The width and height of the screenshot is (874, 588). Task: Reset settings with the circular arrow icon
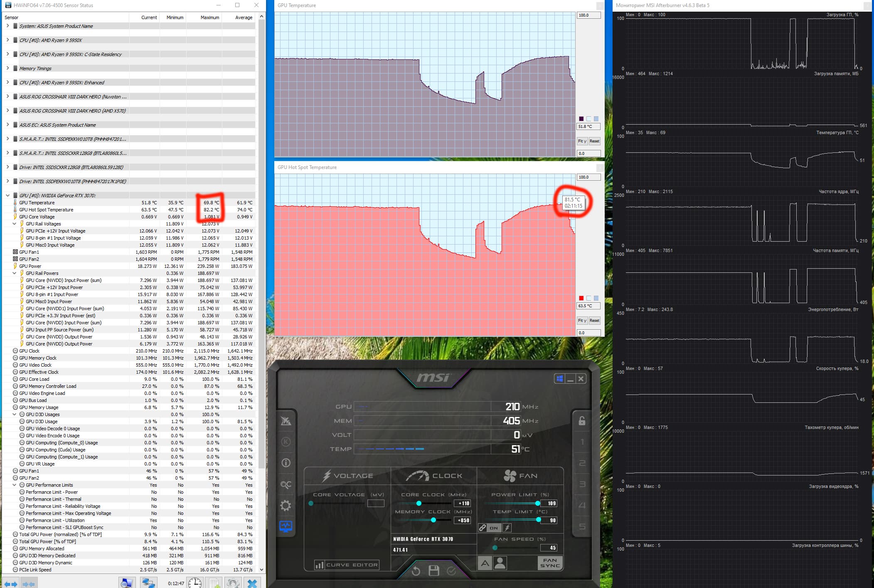[x=416, y=571]
